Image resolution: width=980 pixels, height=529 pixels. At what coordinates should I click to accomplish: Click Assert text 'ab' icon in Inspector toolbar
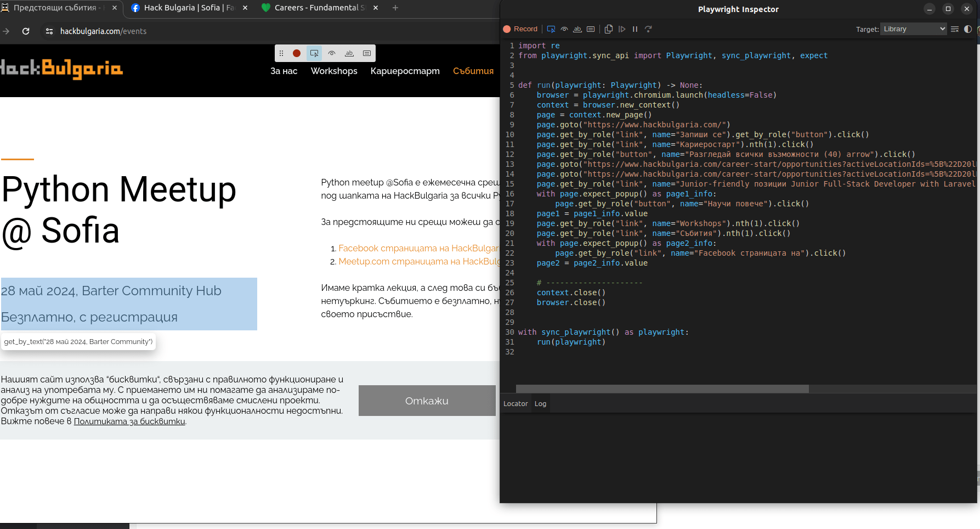click(577, 29)
